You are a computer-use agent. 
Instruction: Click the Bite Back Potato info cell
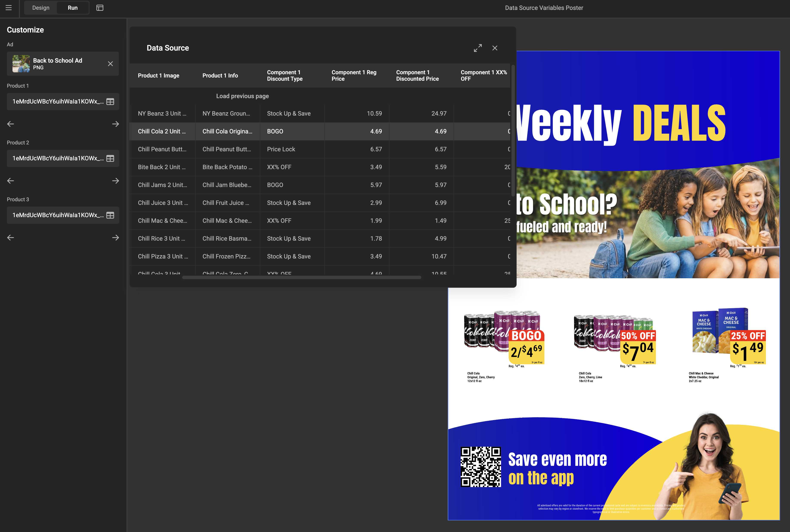(227, 167)
